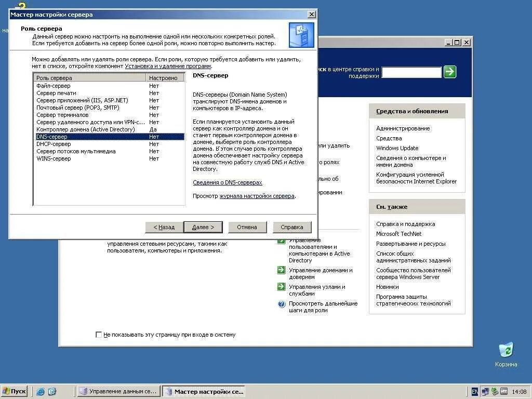Click the 'Далее >' button

(203, 227)
